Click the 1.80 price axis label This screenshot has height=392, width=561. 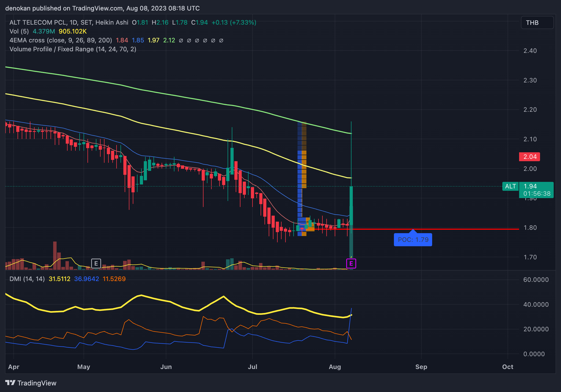[530, 228]
